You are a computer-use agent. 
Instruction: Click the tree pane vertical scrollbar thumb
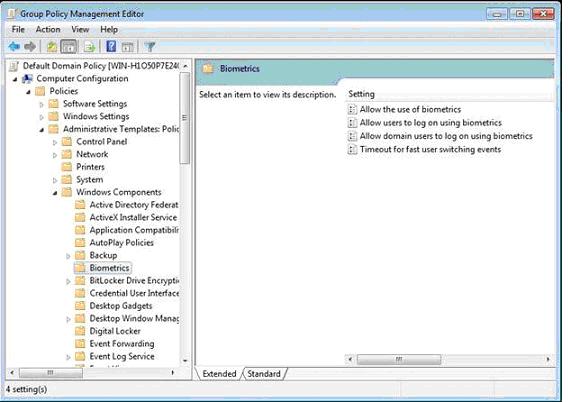click(185, 118)
